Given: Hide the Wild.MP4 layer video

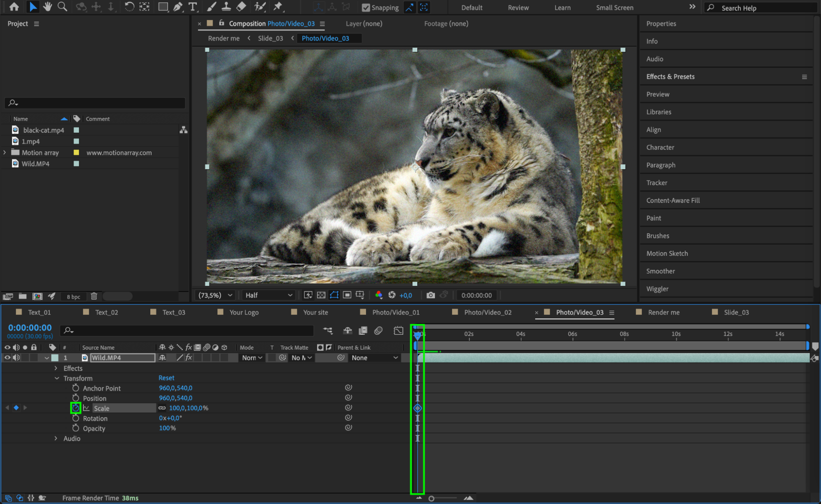Looking at the screenshot, I should point(7,358).
